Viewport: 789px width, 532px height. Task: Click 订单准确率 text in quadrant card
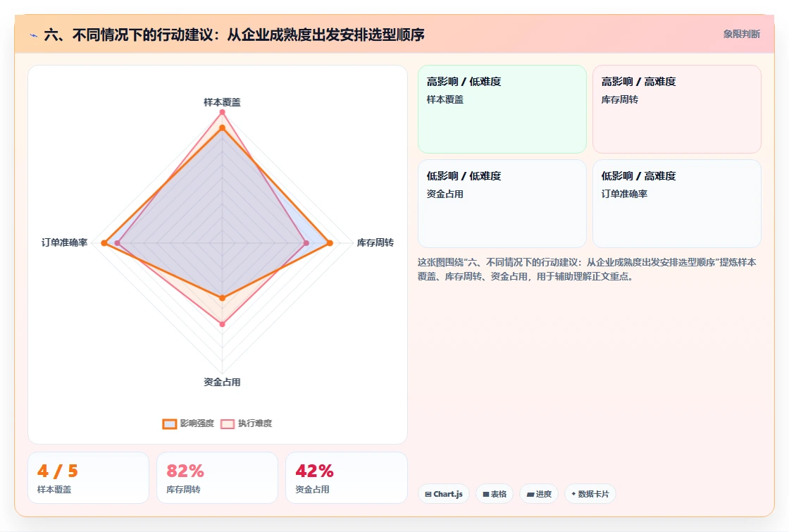pos(624,194)
